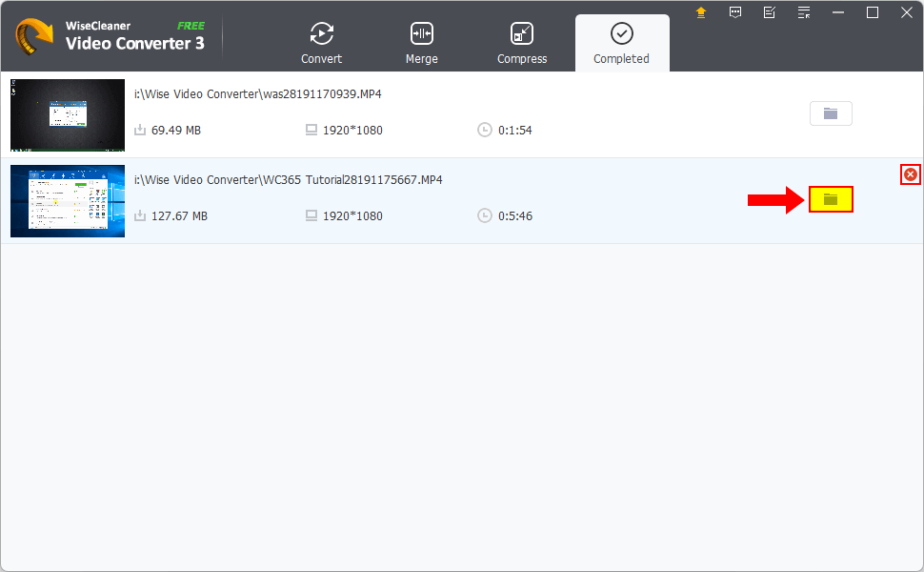This screenshot has height=572, width=924.
Task: Click the orange upgrade arrow icon
Action: click(x=702, y=12)
